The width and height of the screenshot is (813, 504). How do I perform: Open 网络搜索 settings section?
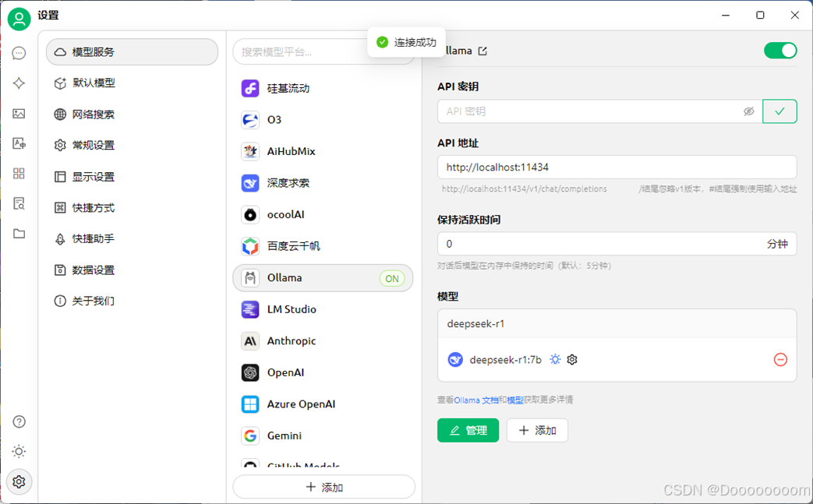coord(133,115)
